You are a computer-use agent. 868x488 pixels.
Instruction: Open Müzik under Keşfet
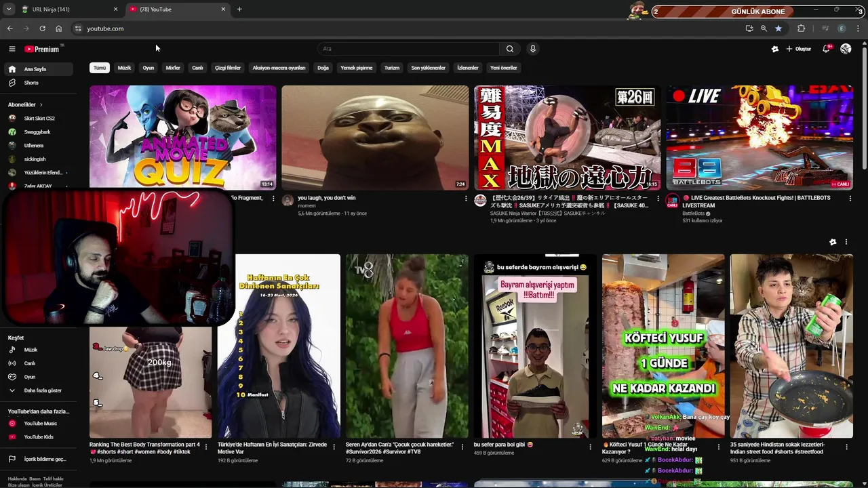(x=37, y=350)
